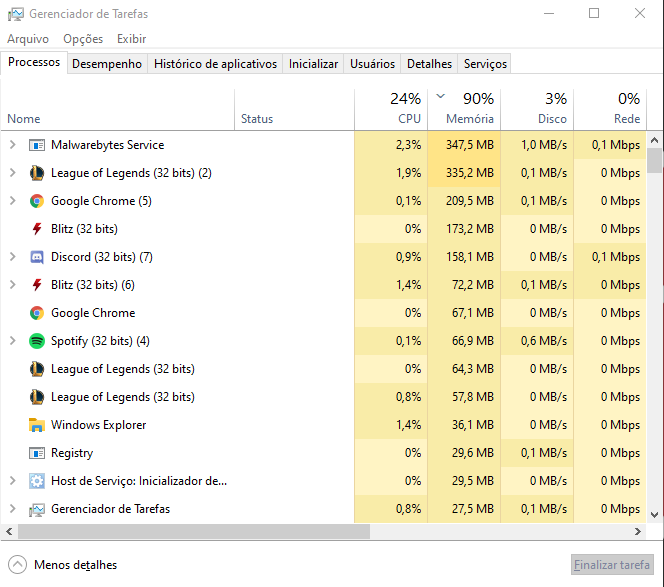This screenshot has width=664, height=587.
Task: Expand the Gerenciador de Tarefas process group
Action: pos(13,509)
